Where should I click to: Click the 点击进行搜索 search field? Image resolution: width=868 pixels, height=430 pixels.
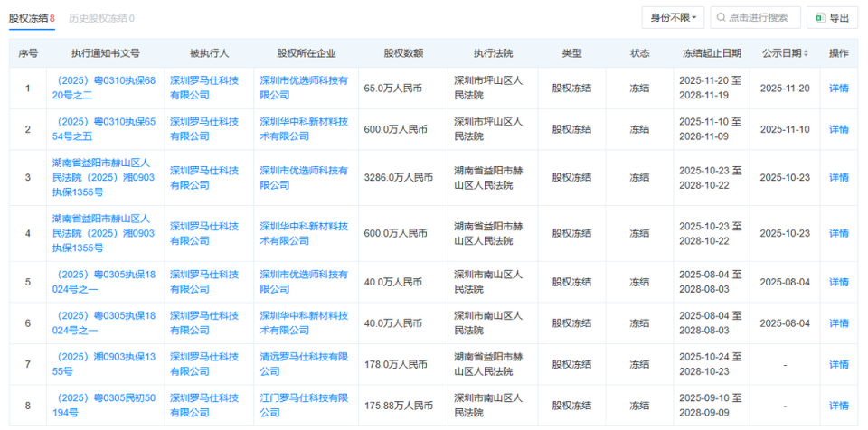pyautogui.click(x=756, y=18)
